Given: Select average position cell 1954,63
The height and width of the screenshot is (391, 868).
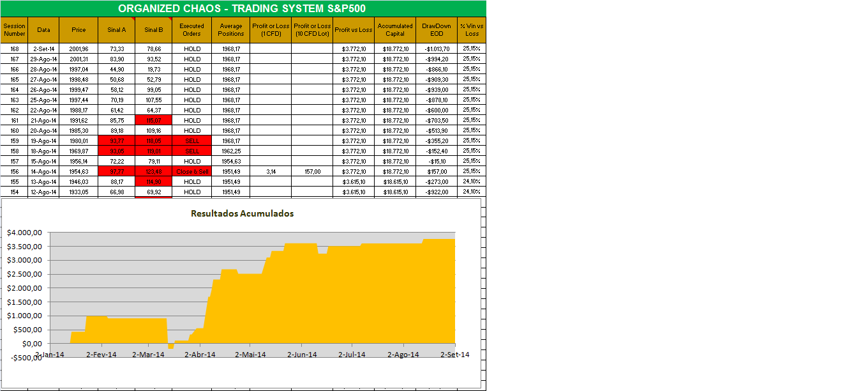Looking at the screenshot, I should click(231, 161).
